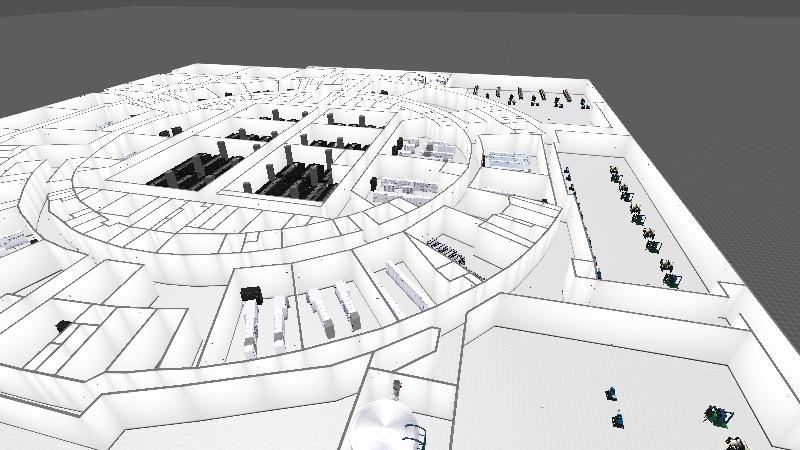The image size is (800, 450).
Task: Click the black cabinet beside white shelving rows
Action: (250, 294)
